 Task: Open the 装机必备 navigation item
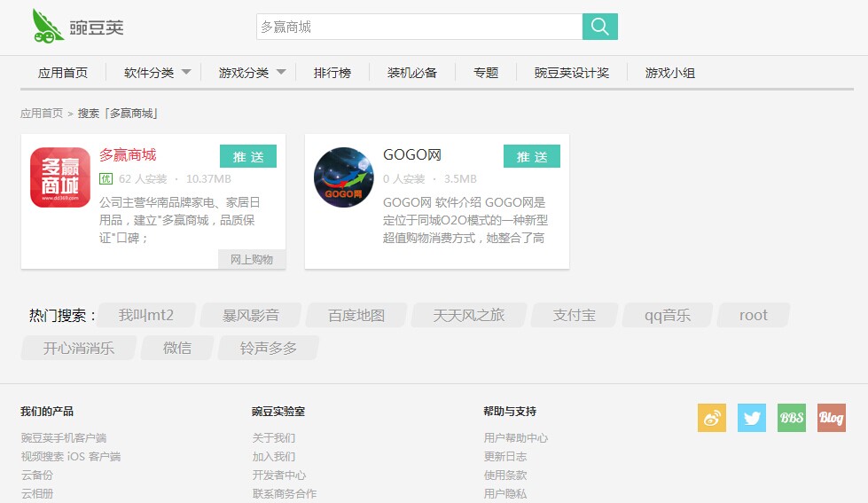[x=412, y=73]
